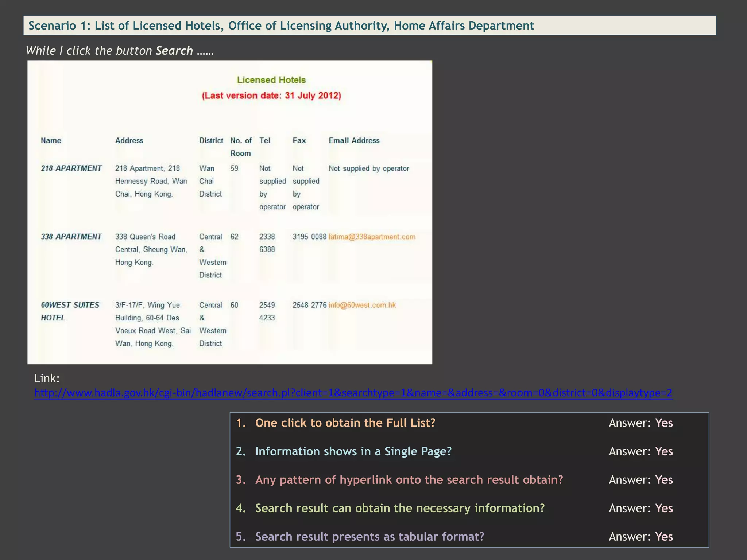
Task: Click the Email Address column header
Action: coord(354,140)
